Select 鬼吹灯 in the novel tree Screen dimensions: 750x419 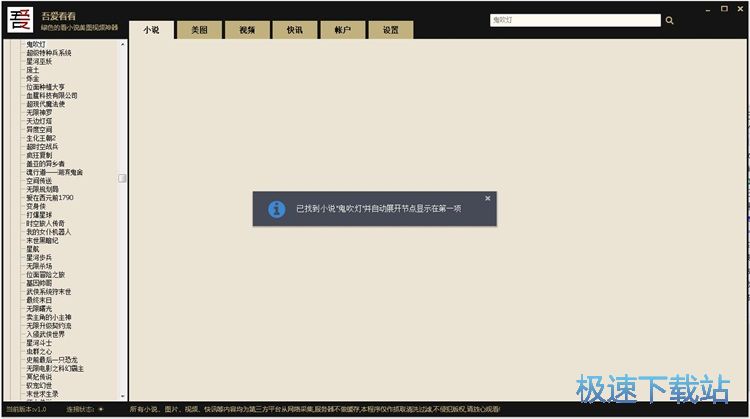36,44
